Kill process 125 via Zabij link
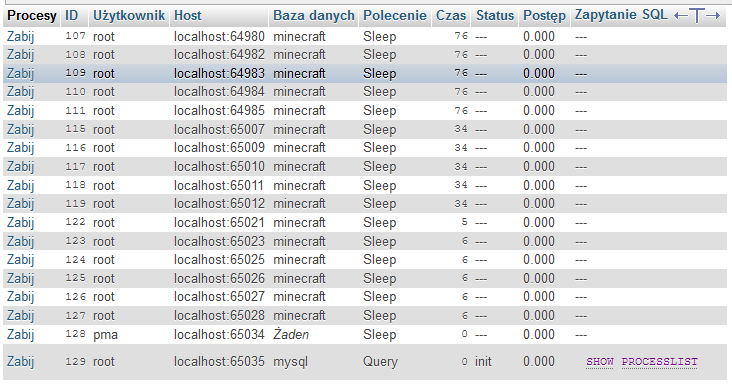 21,278
